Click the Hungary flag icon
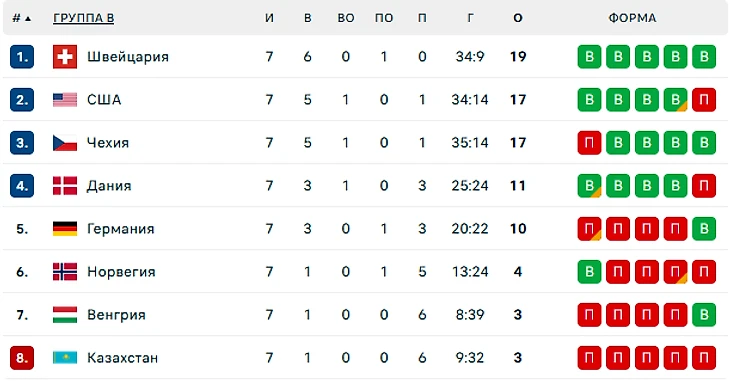The width and height of the screenshot is (730, 382). (65, 315)
